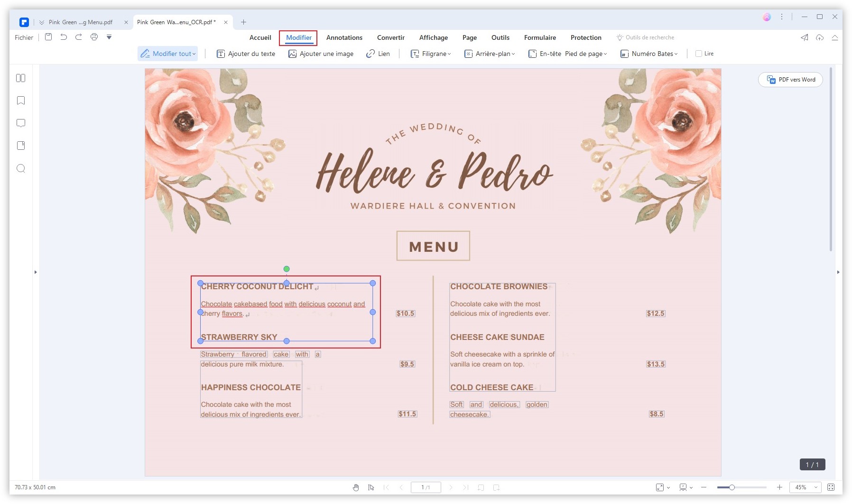Click the Print icon

pyautogui.click(x=94, y=37)
